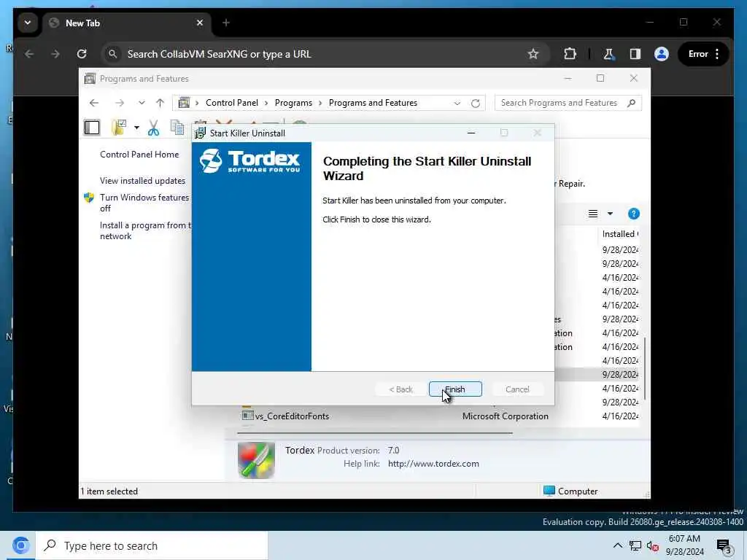Click Programs breadcrumb

coord(293,103)
